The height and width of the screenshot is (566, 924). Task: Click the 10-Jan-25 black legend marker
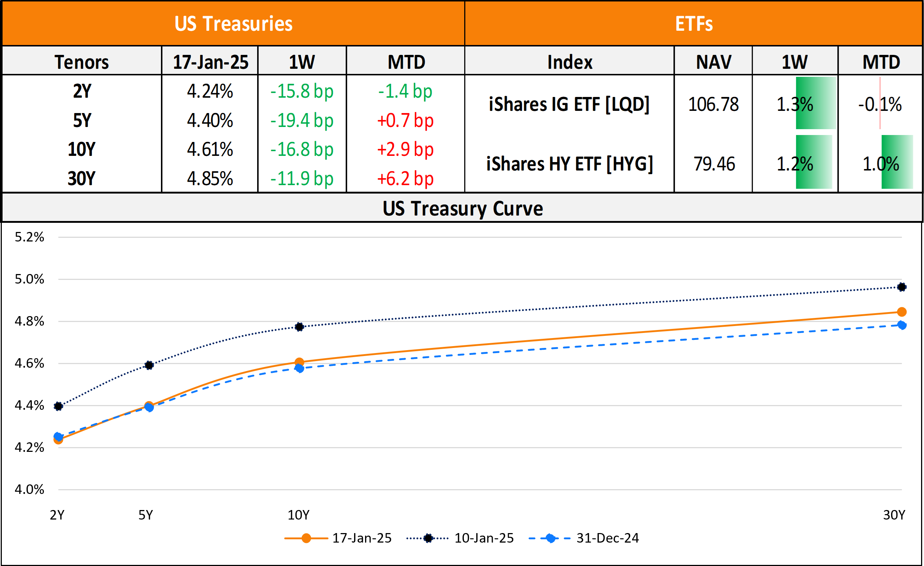(428, 538)
